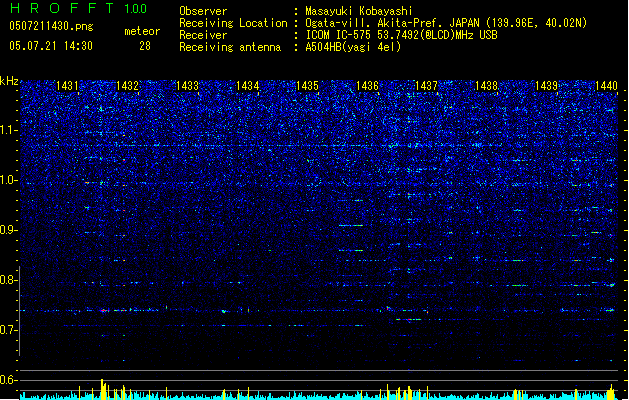
Task: Click the HROFFT 1.0.0 title text
Action: click(x=78, y=8)
